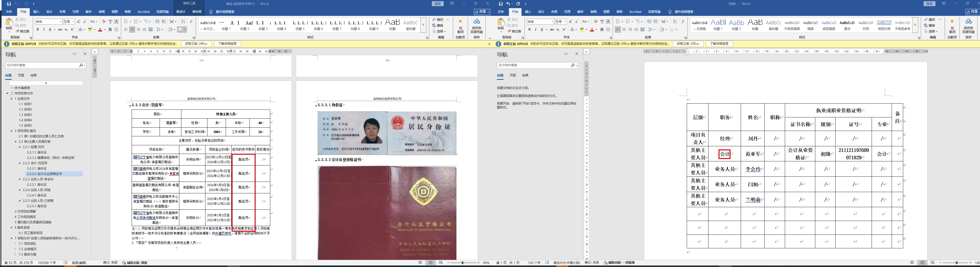
Task: Open the 插入 tab in the 铭达 window
Action: pos(36,12)
